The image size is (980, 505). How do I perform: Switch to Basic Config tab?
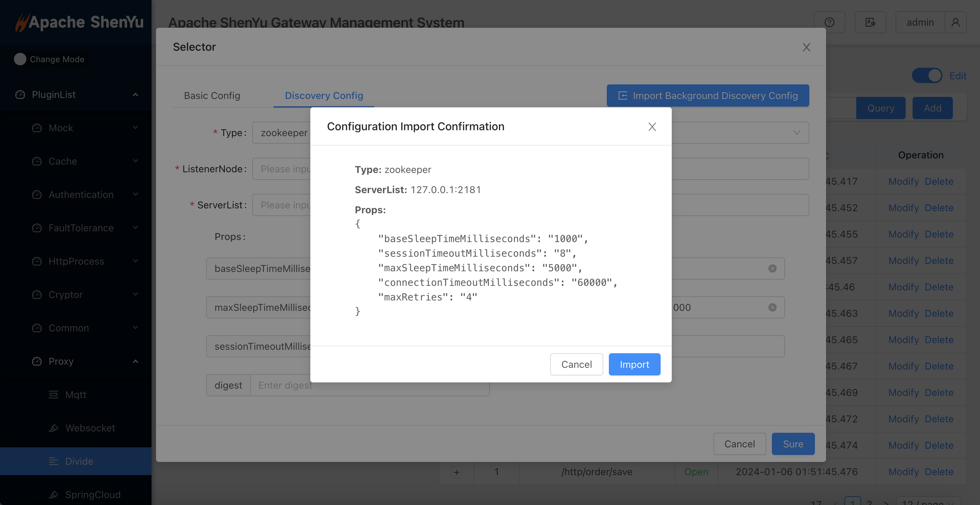[x=212, y=95]
